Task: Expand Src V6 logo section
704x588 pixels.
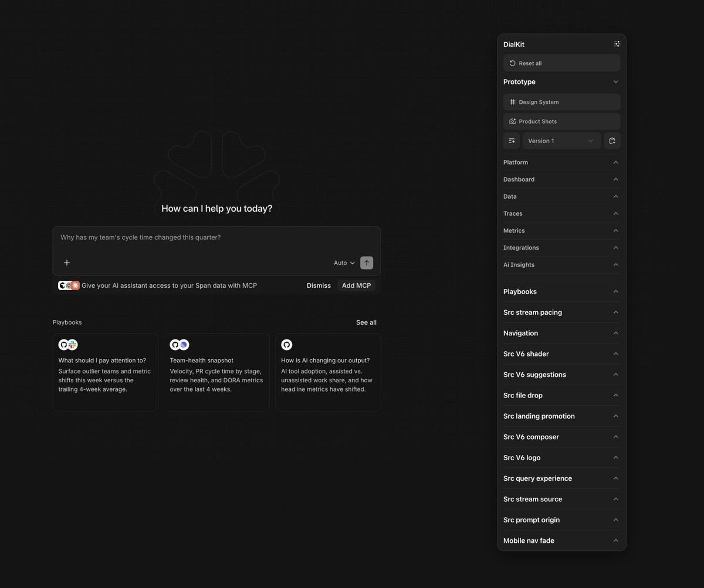Action: (561, 457)
